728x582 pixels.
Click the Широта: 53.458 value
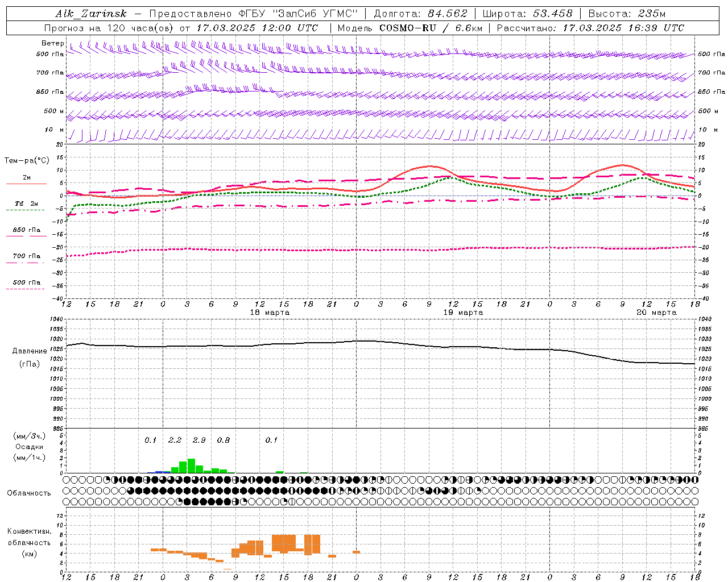point(527,14)
